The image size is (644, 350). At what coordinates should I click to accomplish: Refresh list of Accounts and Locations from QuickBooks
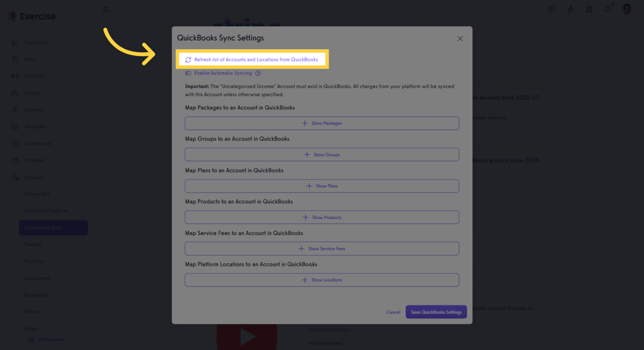(252, 59)
